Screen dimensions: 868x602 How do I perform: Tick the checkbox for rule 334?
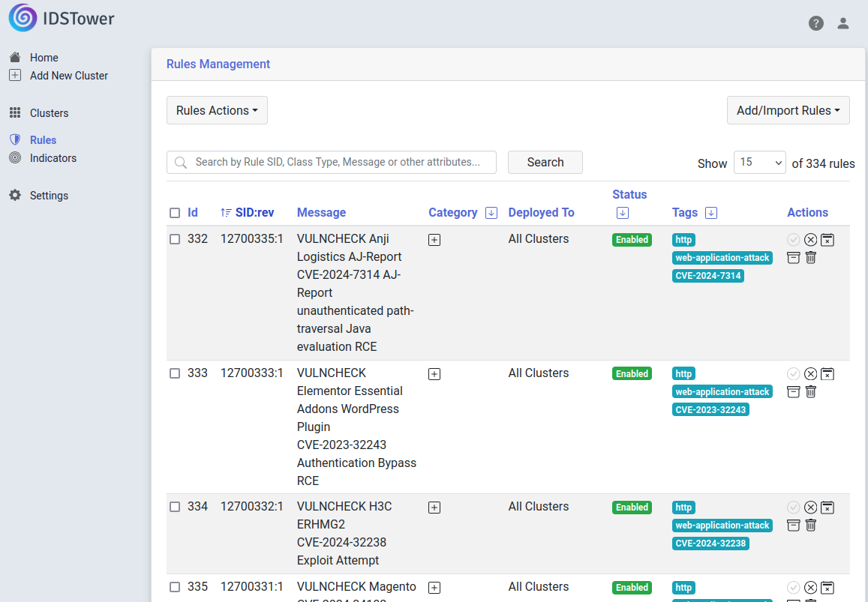175,507
